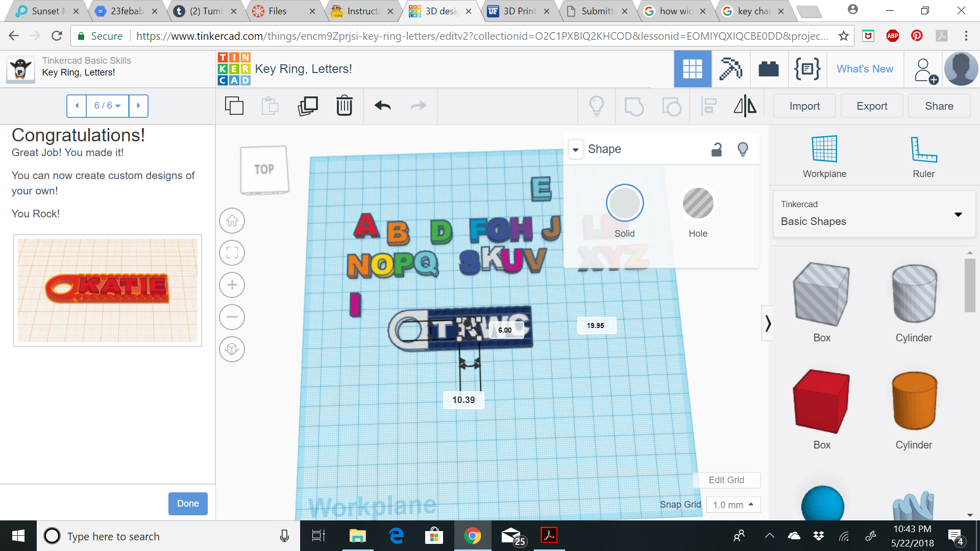Switch orthographic perspective cube button
Image resolution: width=980 pixels, height=551 pixels.
coord(232,349)
